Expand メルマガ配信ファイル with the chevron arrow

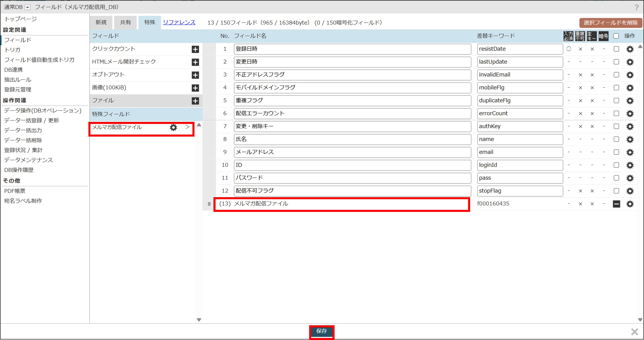click(x=187, y=127)
